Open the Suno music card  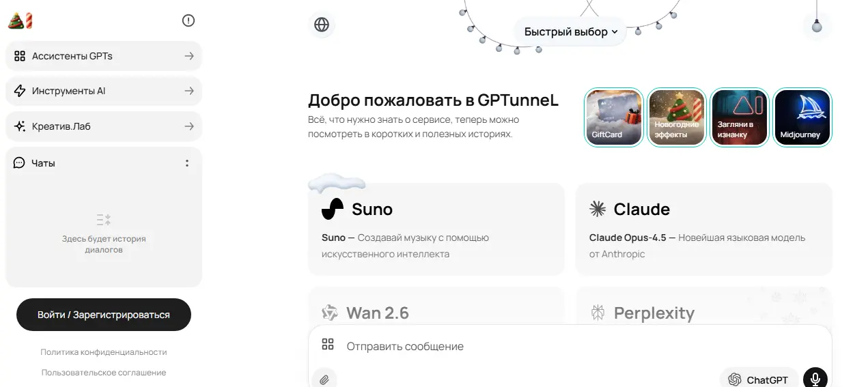436,229
